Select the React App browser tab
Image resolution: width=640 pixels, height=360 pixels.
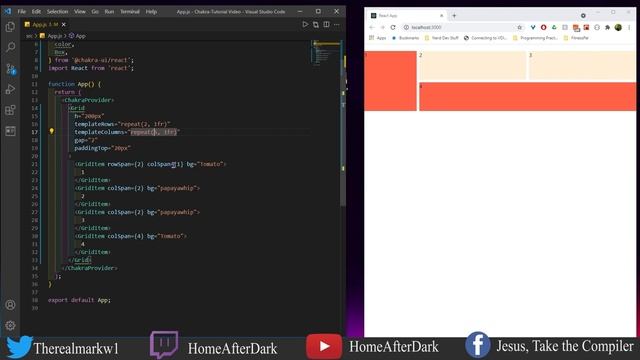pos(407,16)
